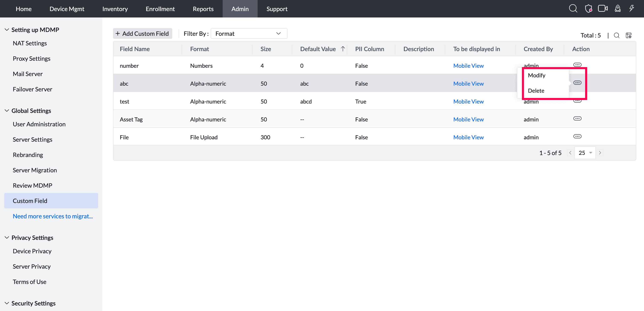Viewport: 644px width, 311px height.
Task: Open Terms of Use in sidebar
Action: point(29,282)
